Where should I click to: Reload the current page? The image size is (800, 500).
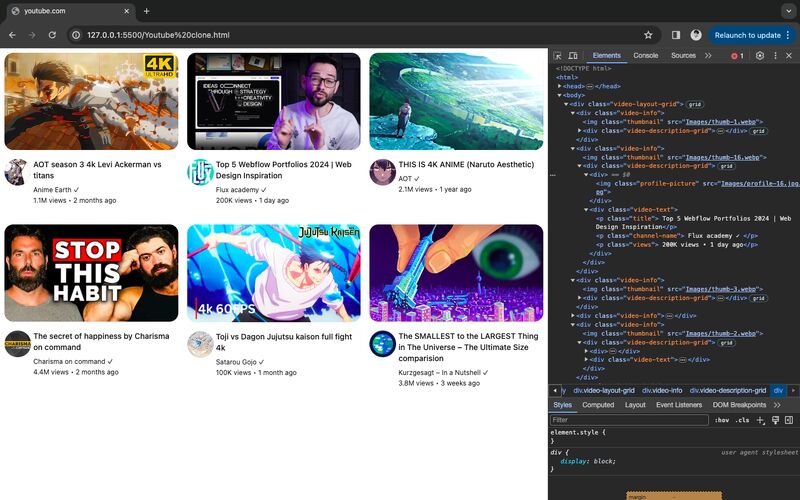pos(52,35)
